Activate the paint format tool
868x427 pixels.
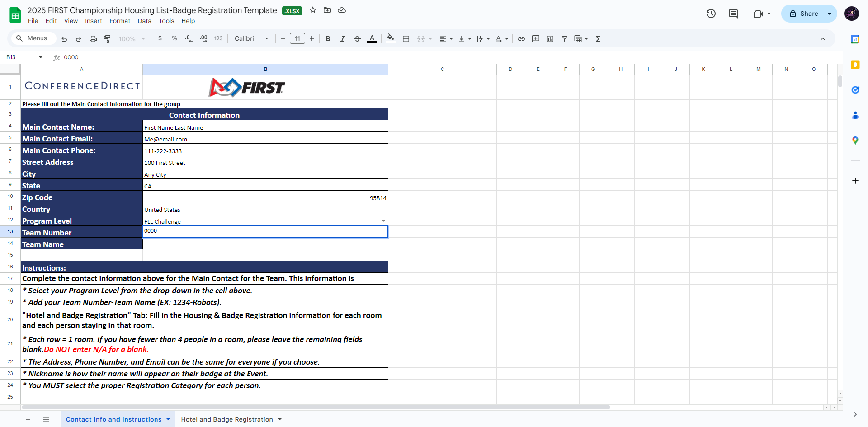(107, 39)
